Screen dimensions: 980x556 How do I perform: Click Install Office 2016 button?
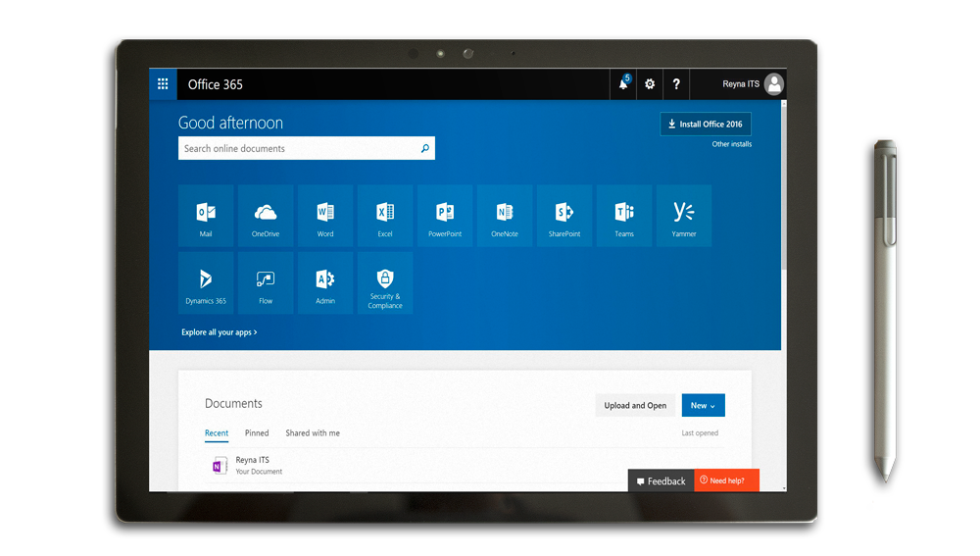pyautogui.click(x=706, y=124)
